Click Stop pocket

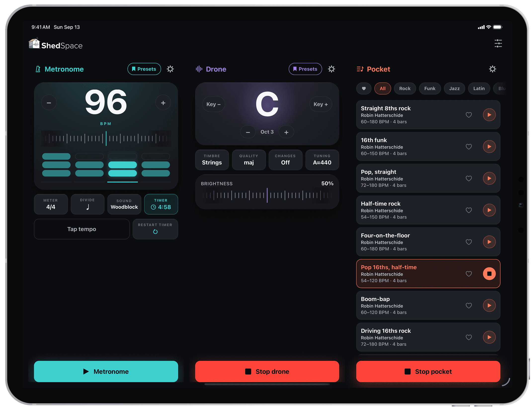point(428,372)
